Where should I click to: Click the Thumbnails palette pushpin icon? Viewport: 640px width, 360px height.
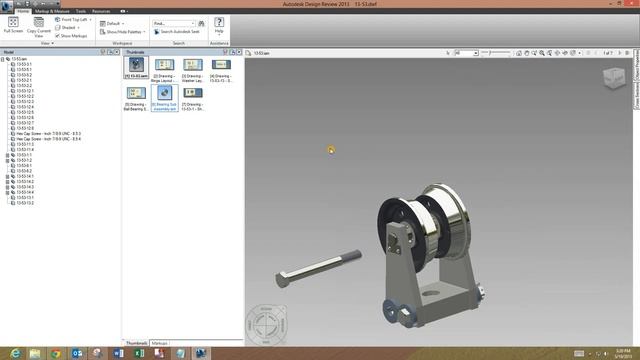click(225, 52)
